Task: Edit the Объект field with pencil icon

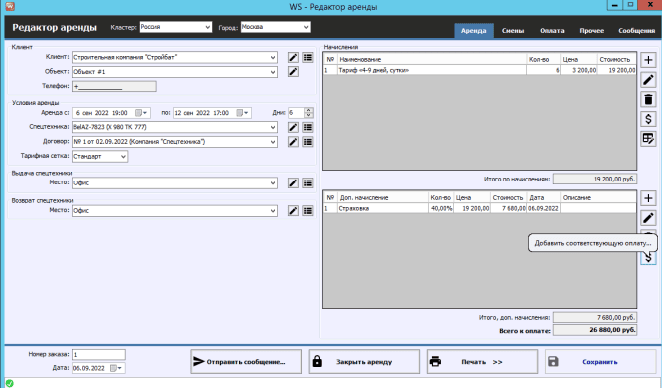Action: [293, 72]
